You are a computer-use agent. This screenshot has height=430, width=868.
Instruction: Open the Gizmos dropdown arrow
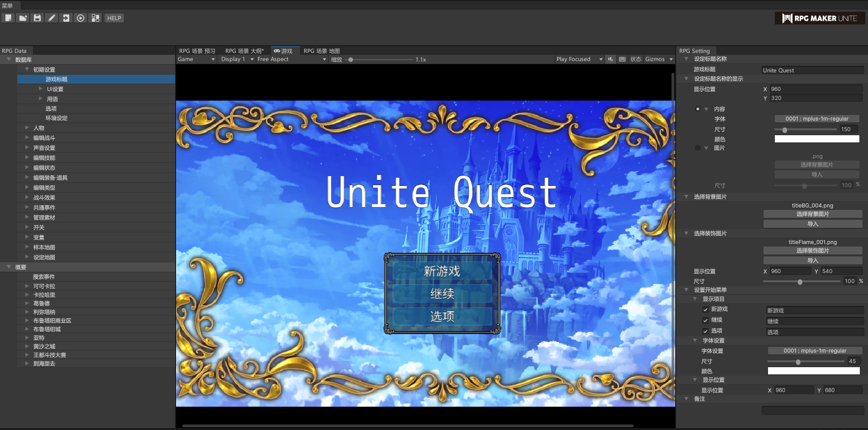(671, 59)
